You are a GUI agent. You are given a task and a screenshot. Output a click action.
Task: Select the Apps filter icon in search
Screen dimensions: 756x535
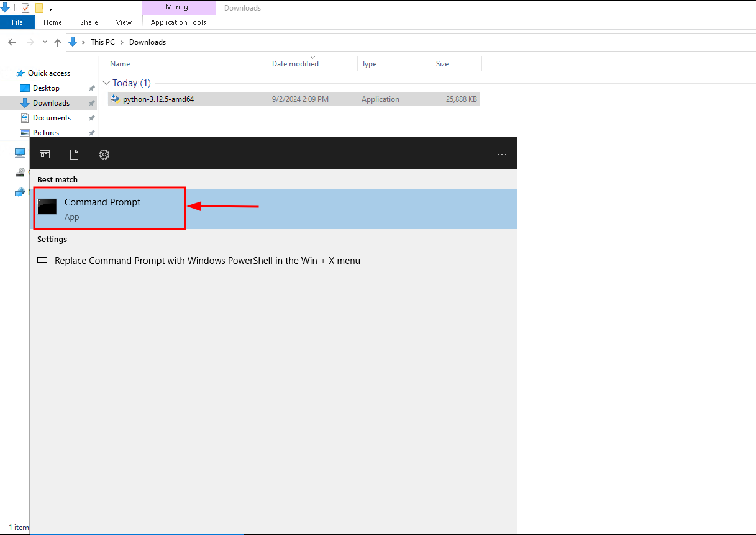point(44,155)
